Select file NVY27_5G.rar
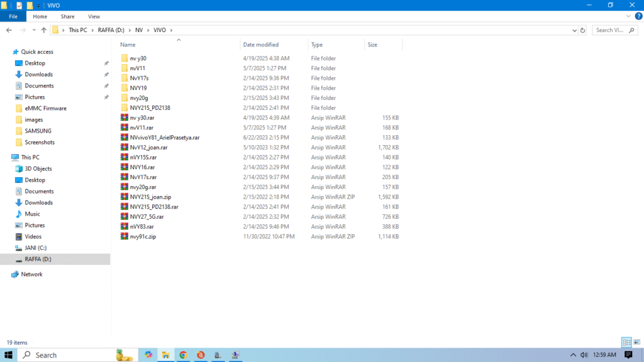Screen dimensions: 644x362 (147, 217)
